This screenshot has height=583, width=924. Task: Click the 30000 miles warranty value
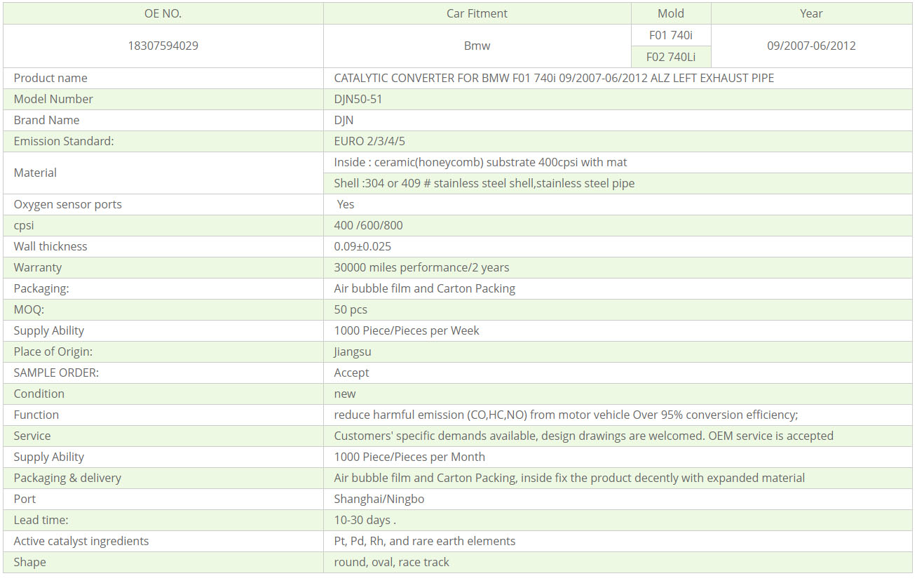[x=421, y=267]
